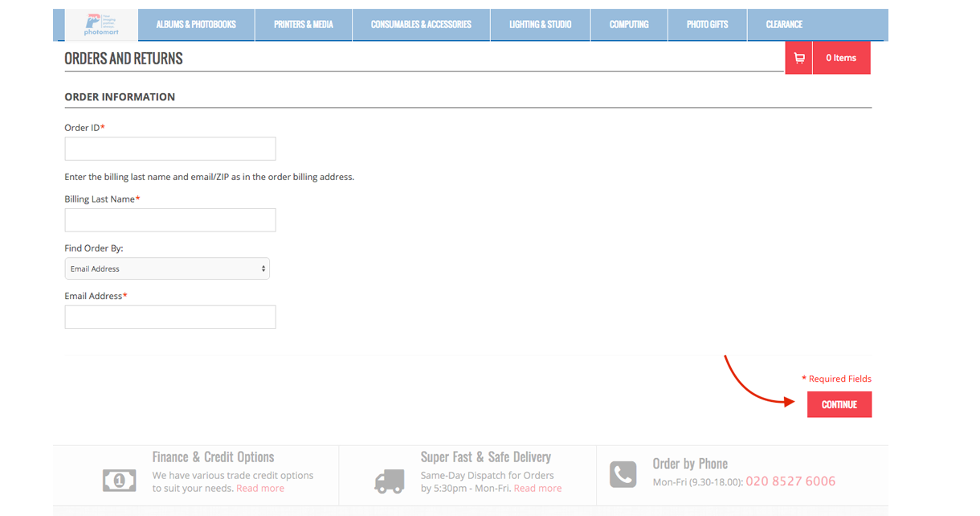Open the shopping cart icon
The height and width of the screenshot is (516, 980).
798,58
